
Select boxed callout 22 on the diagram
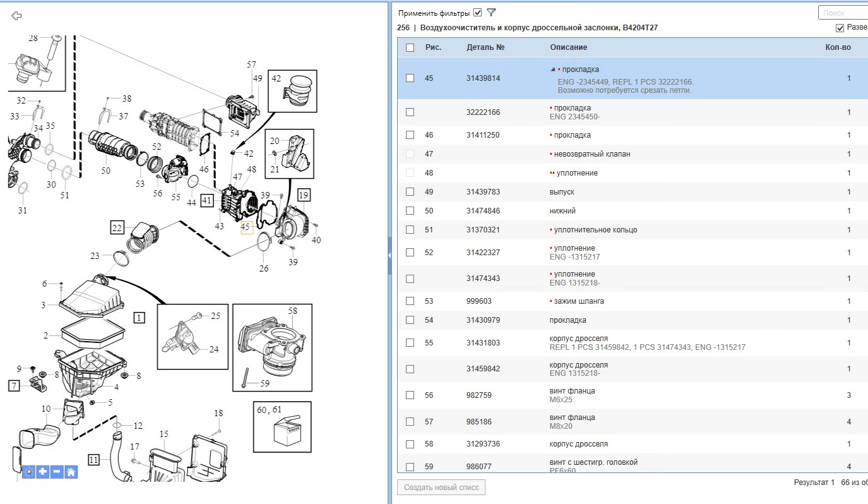click(x=117, y=228)
